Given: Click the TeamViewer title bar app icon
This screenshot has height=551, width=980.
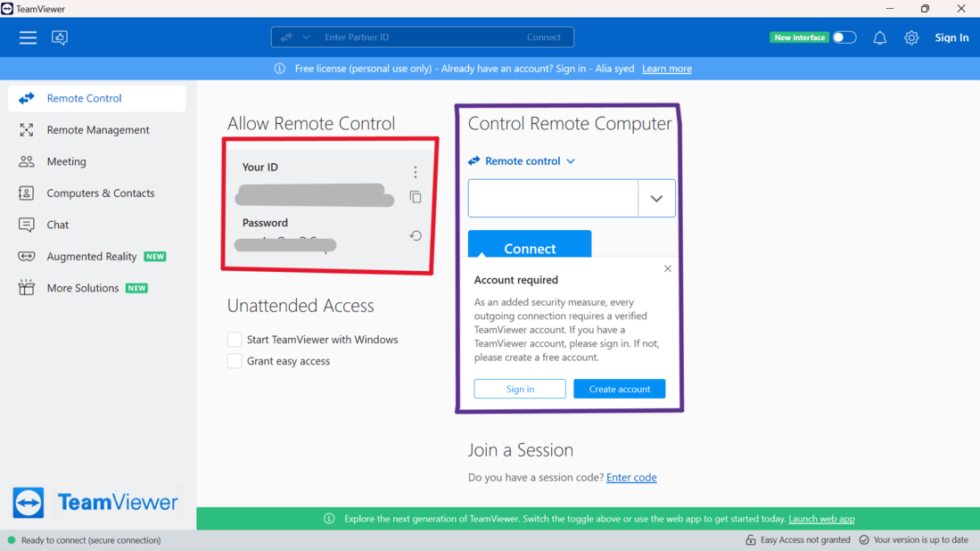Looking at the screenshot, I should point(7,9).
